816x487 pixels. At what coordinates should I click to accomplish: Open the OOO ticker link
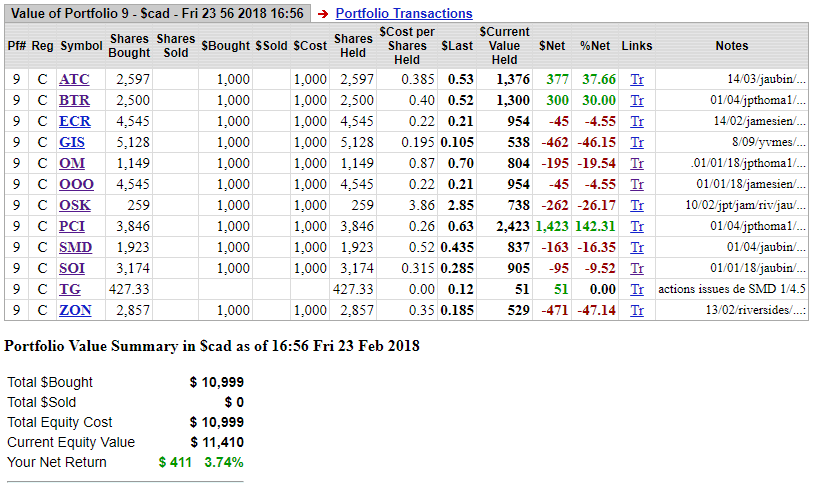coord(75,184)
